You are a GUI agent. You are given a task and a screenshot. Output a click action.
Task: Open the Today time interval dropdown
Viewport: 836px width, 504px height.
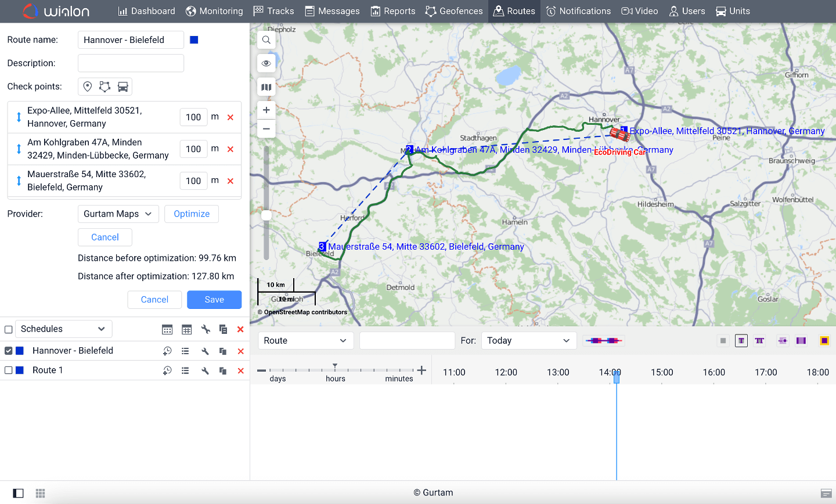pyautogui.click(x=528, y=340)
